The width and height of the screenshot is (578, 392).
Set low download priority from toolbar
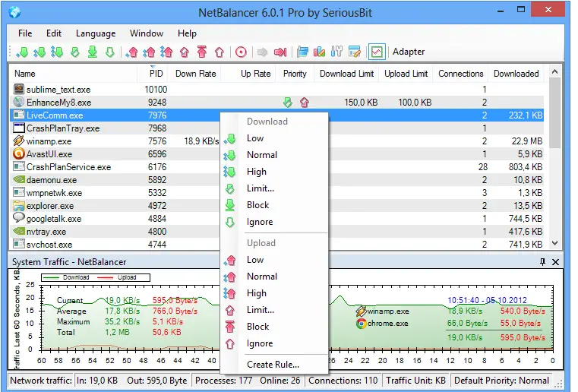[22, 52]
